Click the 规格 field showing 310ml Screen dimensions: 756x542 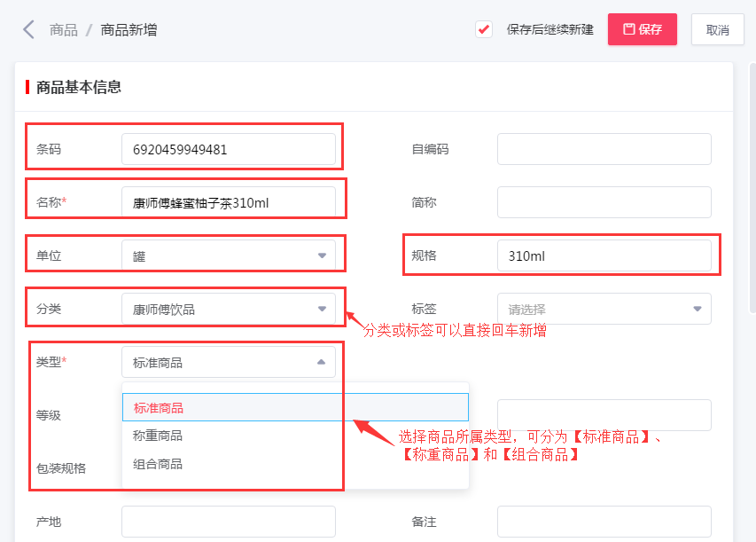coord(606,255)
